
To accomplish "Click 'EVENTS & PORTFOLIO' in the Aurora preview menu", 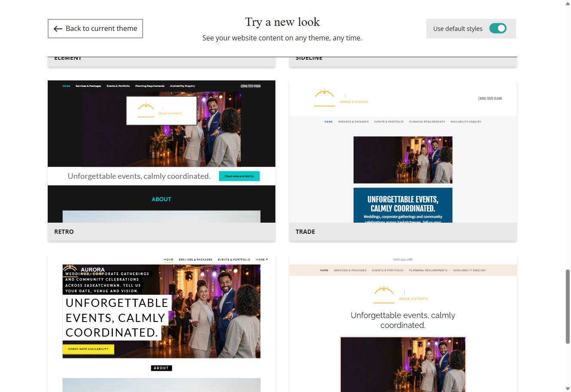I will click(x=234, y=260).
